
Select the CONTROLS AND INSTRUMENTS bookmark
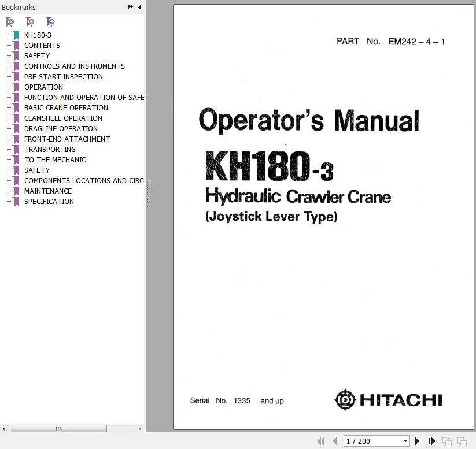coord(74,66)
